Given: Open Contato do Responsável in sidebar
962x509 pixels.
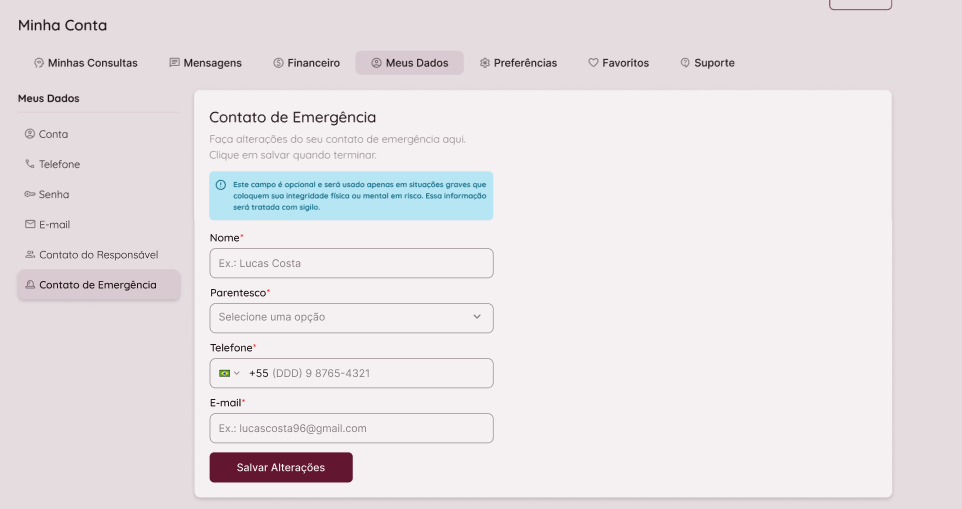Looking at the screenshot, I should pyautogui.click(x=98, y=255).
